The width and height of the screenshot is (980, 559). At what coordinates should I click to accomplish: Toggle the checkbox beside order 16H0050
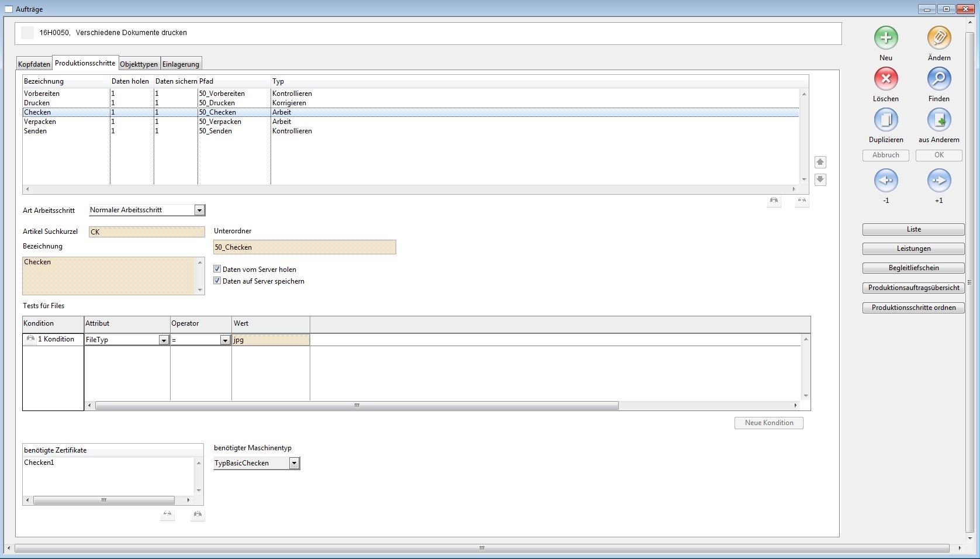[27, 33]
